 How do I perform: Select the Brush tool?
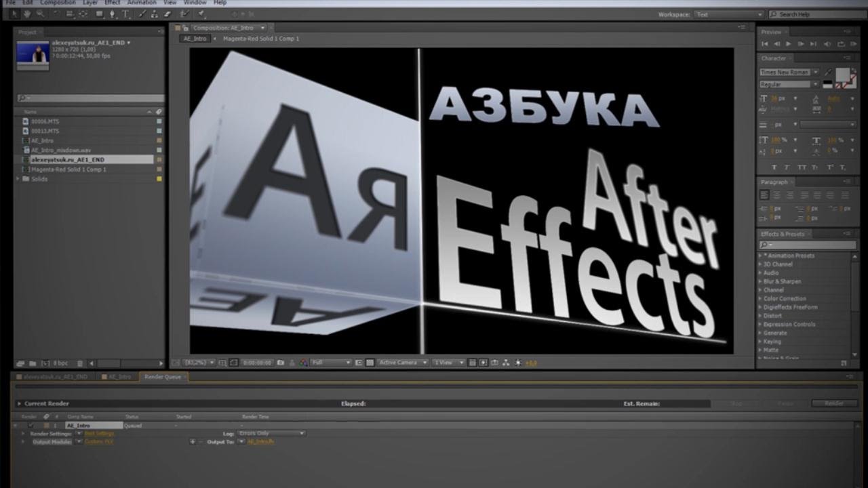(x=142, y=14)
